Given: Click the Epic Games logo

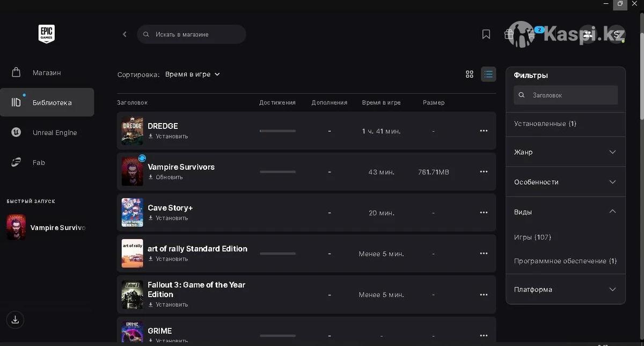Looking at the screenshot, I should click(46, 34).
